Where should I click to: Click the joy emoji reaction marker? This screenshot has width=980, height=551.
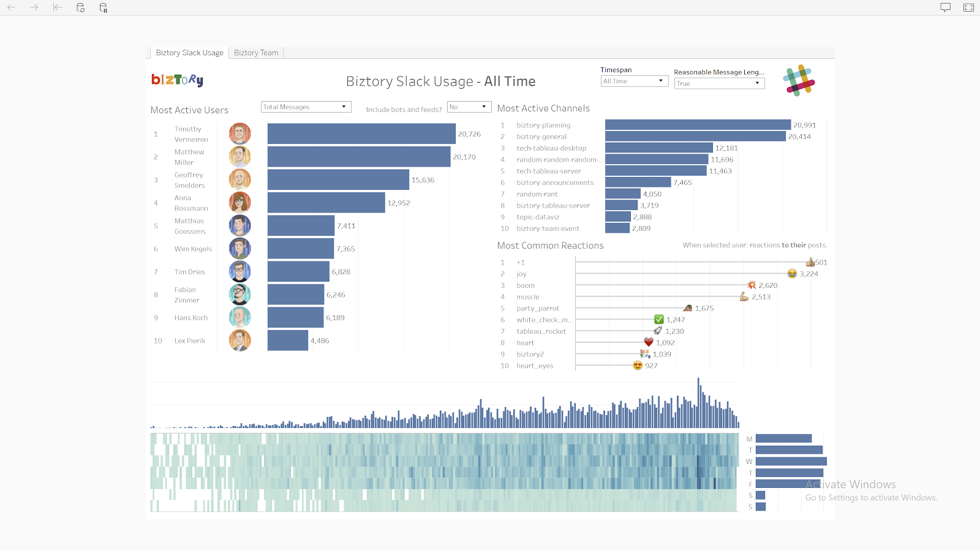(792, 274)
